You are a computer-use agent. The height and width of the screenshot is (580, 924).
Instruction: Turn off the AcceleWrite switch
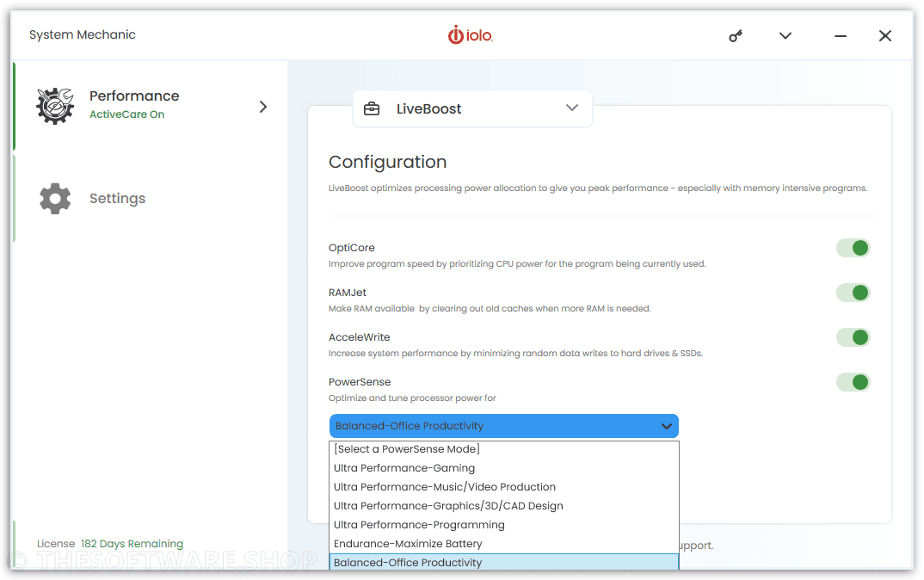click(x=853, y=337)
